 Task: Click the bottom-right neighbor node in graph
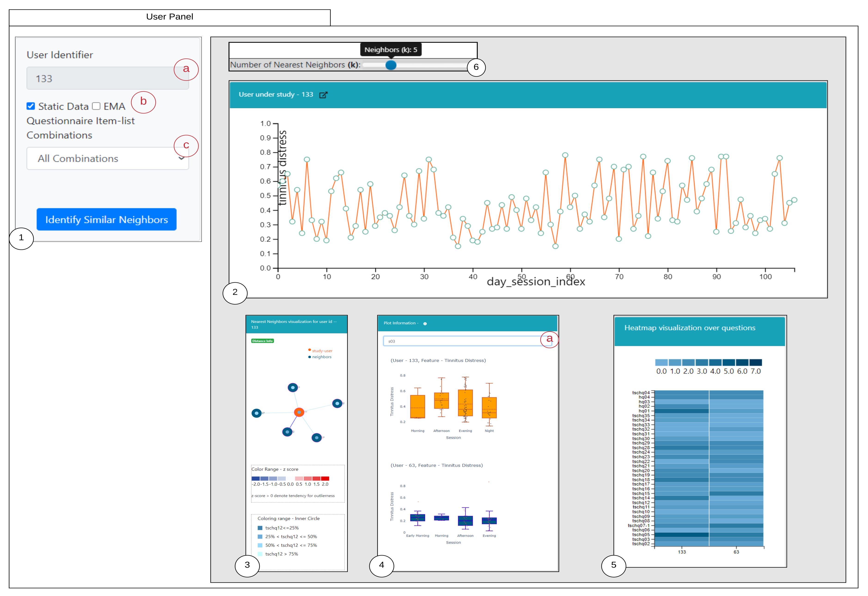coord(317,438)
